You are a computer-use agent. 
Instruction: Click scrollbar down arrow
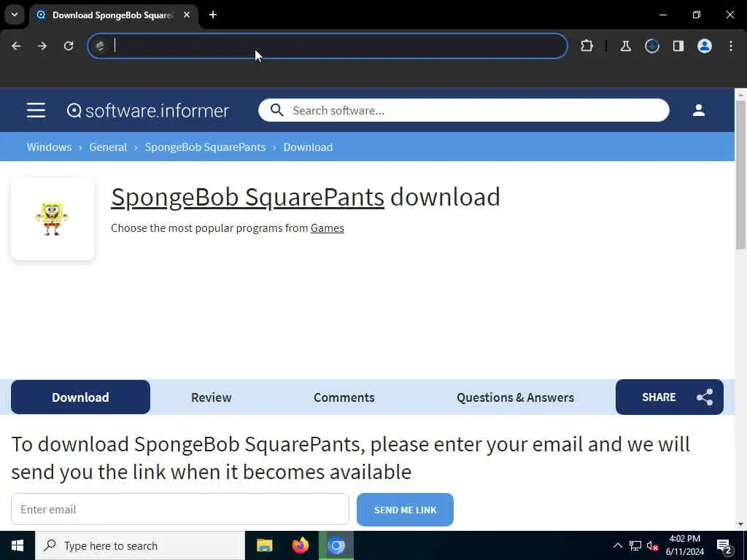coord(740,524)
